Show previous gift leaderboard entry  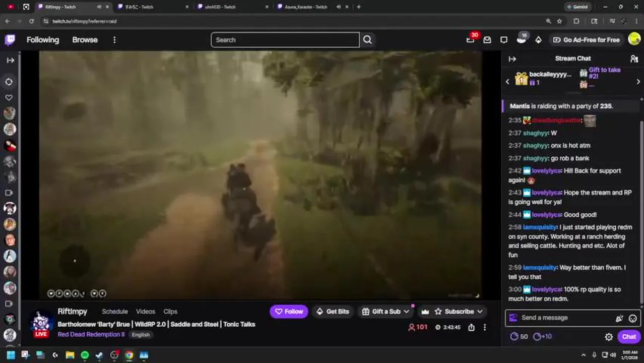(507, 82)
